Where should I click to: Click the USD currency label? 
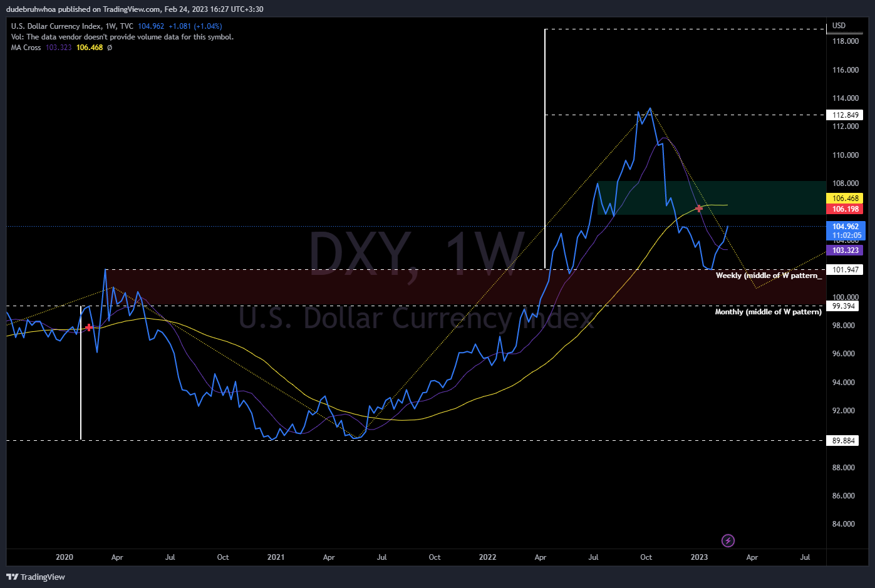[839, 26]
